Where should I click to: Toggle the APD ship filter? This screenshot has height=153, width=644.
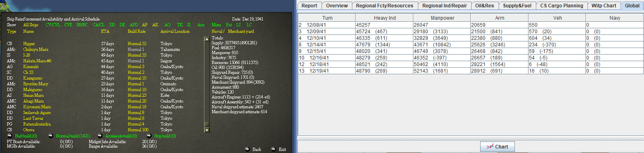point(134,25)
